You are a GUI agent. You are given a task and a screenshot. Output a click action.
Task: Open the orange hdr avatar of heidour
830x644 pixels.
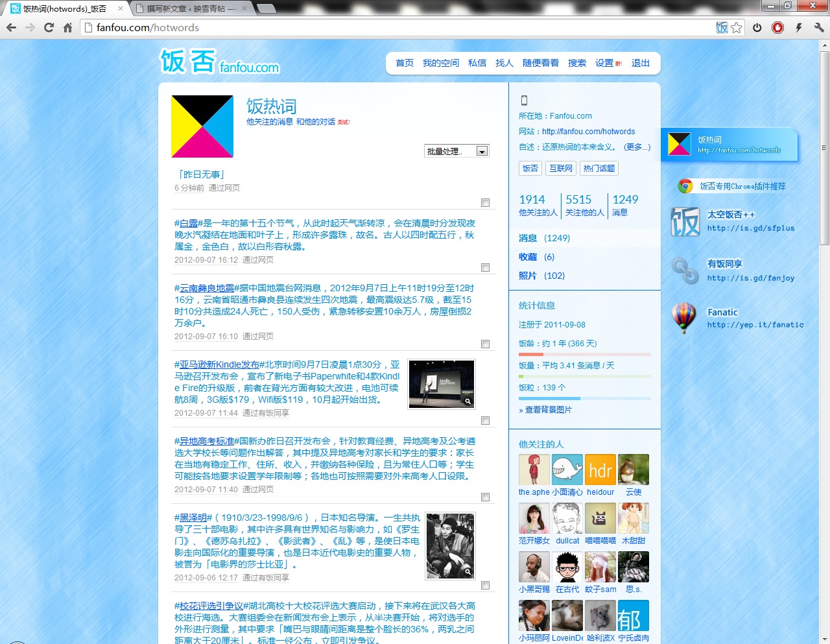600,470
